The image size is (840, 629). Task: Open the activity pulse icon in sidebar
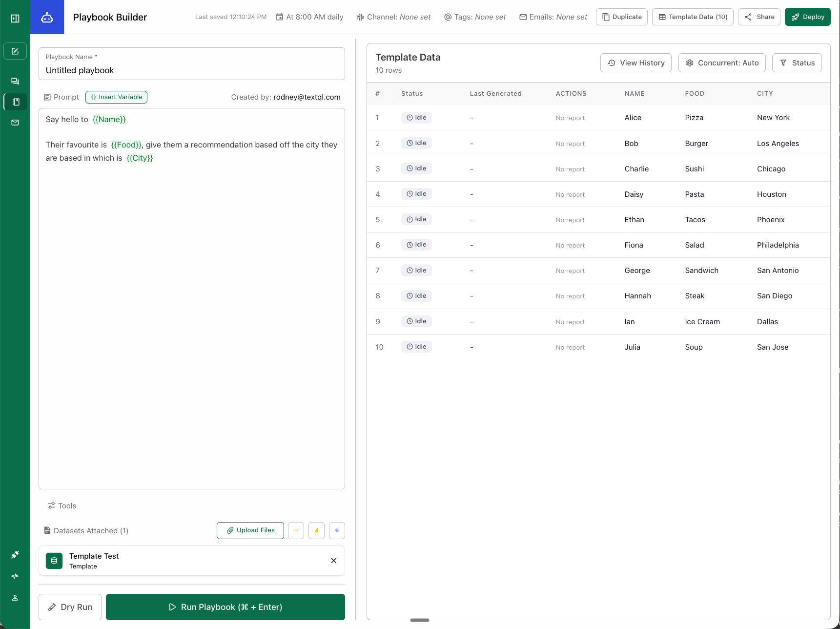(15, 576)
